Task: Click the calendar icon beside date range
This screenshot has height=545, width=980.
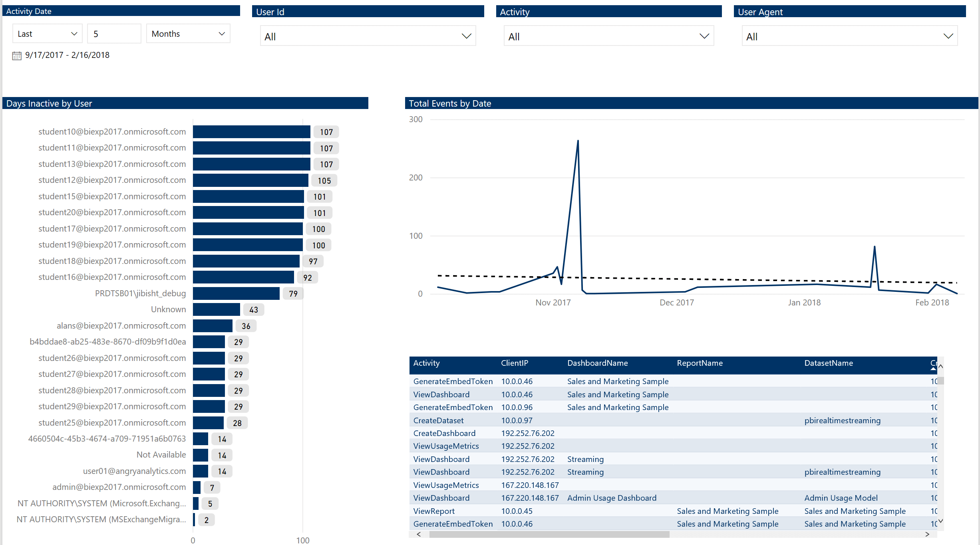Action: (x=16, y=55)
